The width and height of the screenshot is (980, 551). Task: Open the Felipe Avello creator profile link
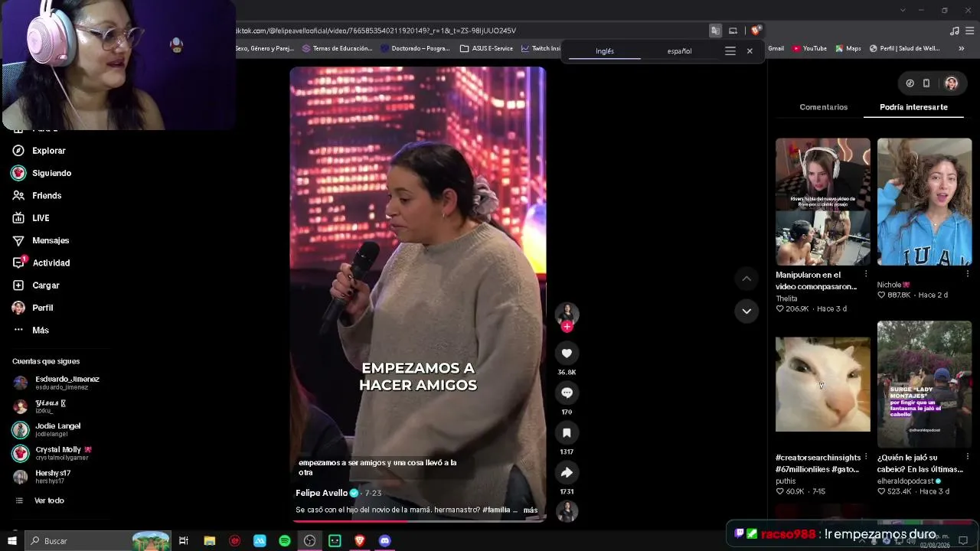[322, 493]
